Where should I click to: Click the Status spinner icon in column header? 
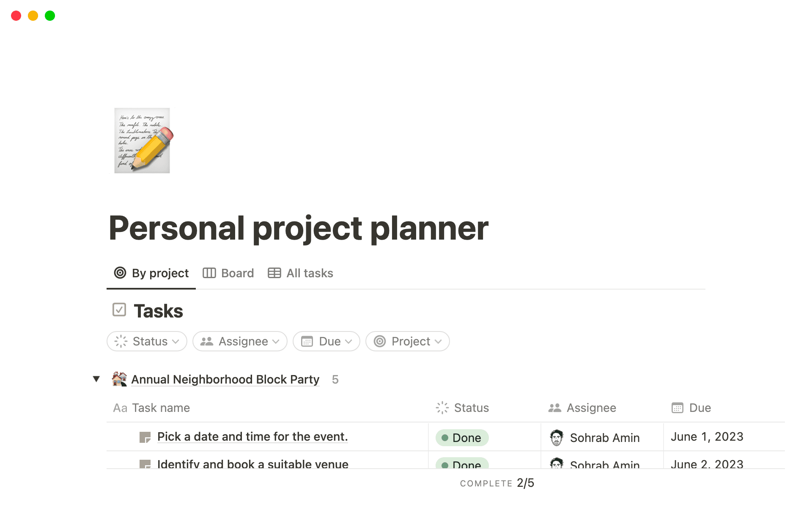pos(442,408)
